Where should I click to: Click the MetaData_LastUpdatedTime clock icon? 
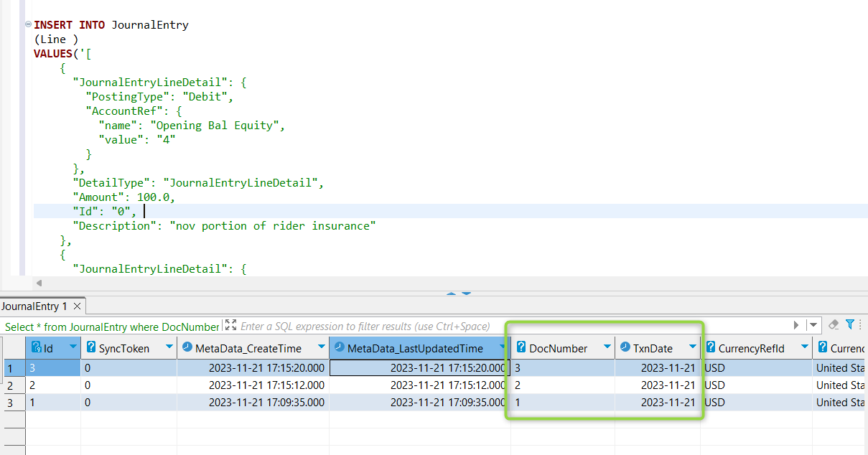(340, 347)
